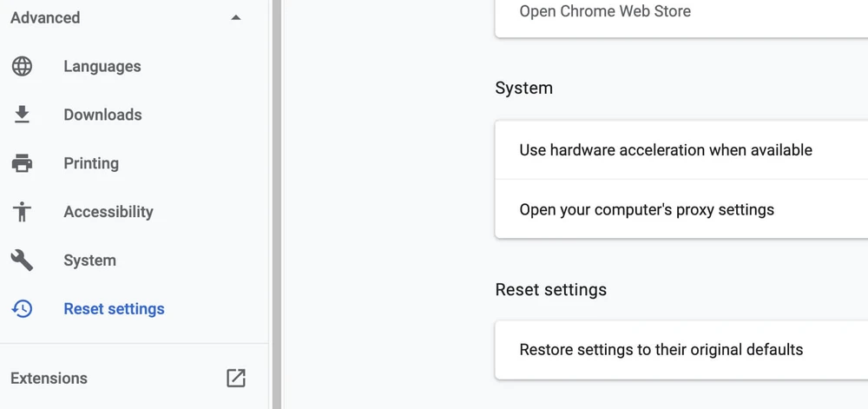The width and height of the screenshot is (868, 409).
Task: Go to Downloads settings section
Action: coord(102,115)
